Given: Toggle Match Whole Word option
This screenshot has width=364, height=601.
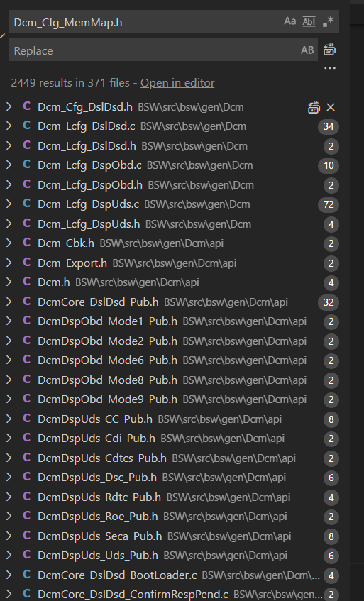Looking at the screenshot, I should tap(309, 21).
